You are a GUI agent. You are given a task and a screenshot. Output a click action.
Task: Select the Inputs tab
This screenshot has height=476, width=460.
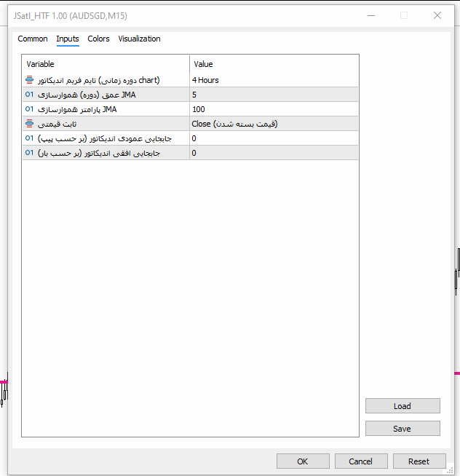point(68,39)
